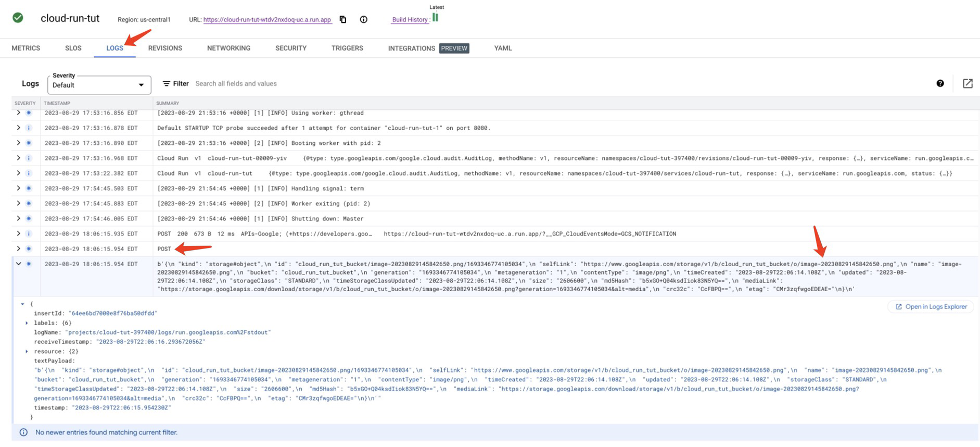980x447 pixels.
Task: Open the YAML tab
Action: tap(503, 48)
